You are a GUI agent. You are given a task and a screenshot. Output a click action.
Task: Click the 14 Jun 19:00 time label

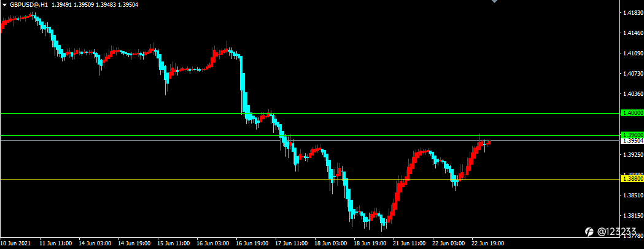click(x=134, y=243)
